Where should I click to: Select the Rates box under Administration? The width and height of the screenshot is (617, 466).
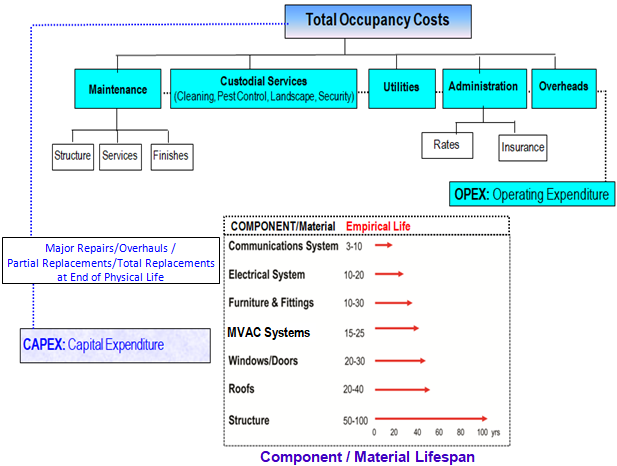click(446, 145)
